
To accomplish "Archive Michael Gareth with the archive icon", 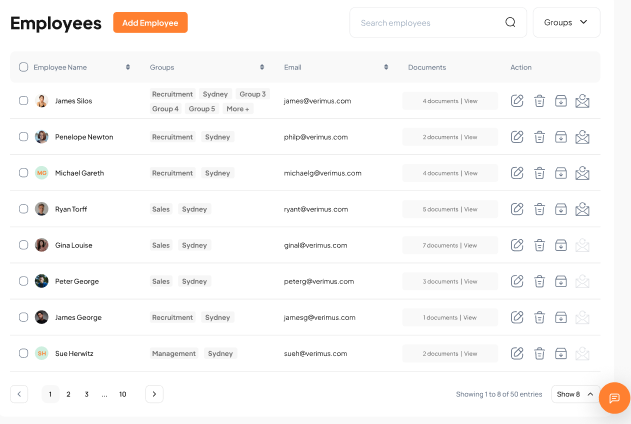I will pos(561,173).
